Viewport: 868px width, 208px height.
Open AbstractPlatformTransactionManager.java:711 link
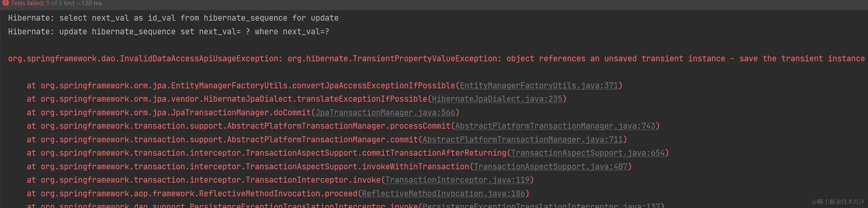pyautogui.click(x=523, y=140)
